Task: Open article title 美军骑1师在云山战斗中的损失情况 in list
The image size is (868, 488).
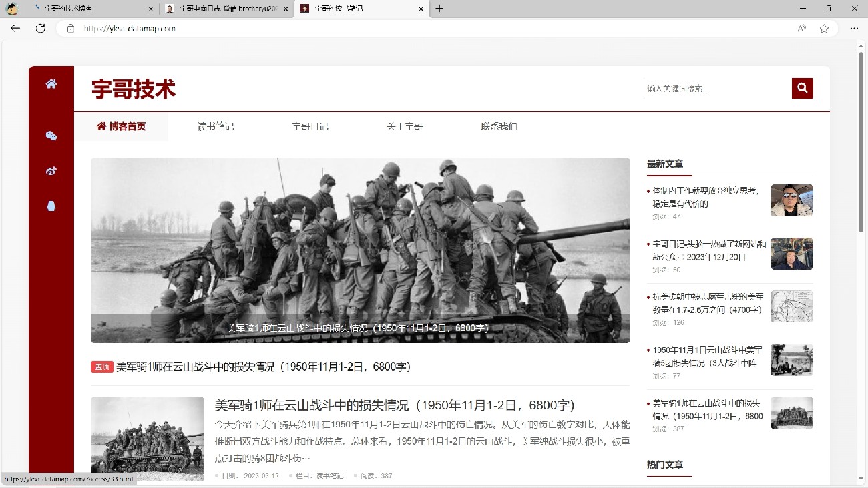Action: pyautogui.click(x=394, y=405)
